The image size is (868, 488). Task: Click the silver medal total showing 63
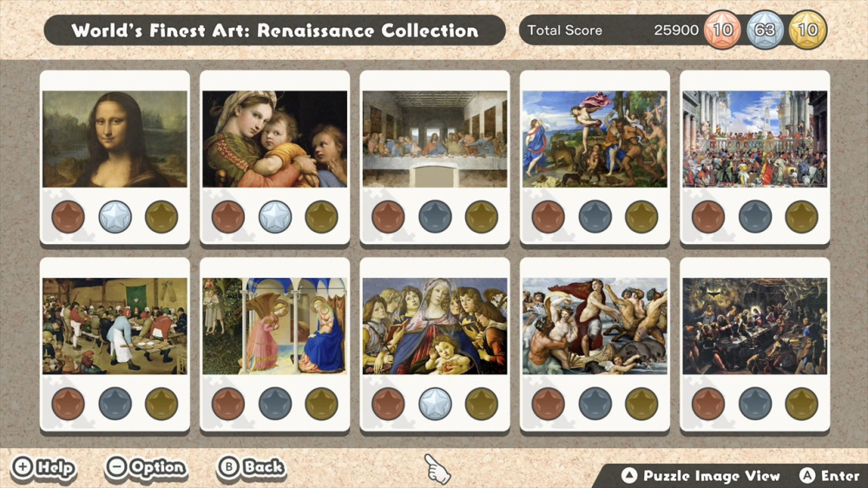(x=765, y=30)
